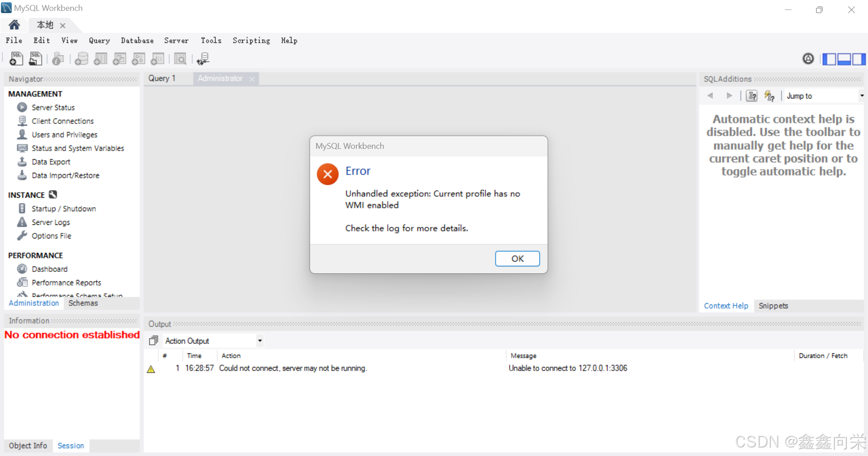Open Users and Privileges
868x456 pixels.
click(x=64, y=135)
